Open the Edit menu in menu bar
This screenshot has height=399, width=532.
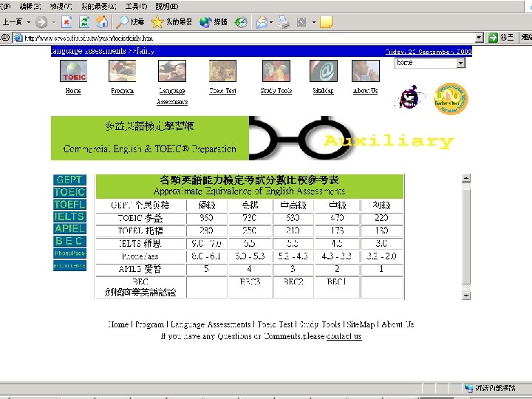[30, 7]
